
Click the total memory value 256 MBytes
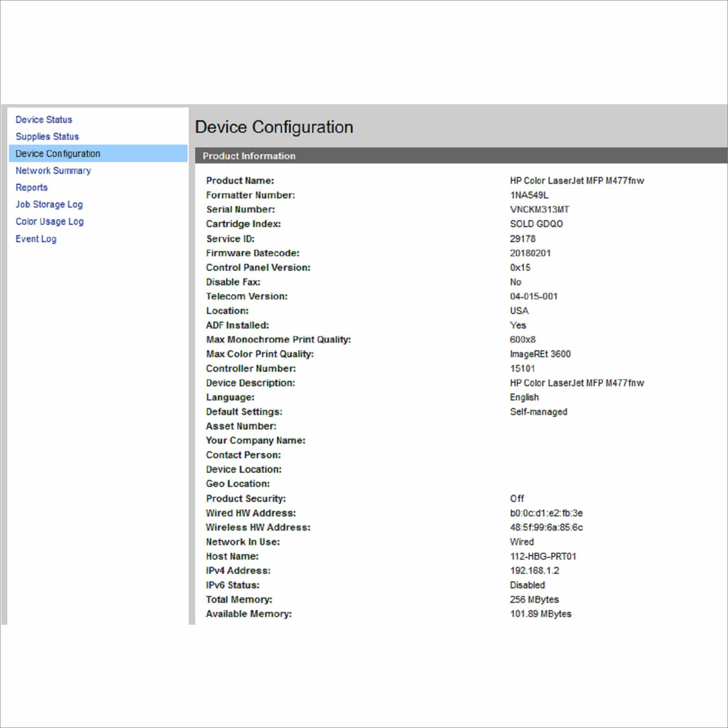pyautogui.click(x=535, y=600)
